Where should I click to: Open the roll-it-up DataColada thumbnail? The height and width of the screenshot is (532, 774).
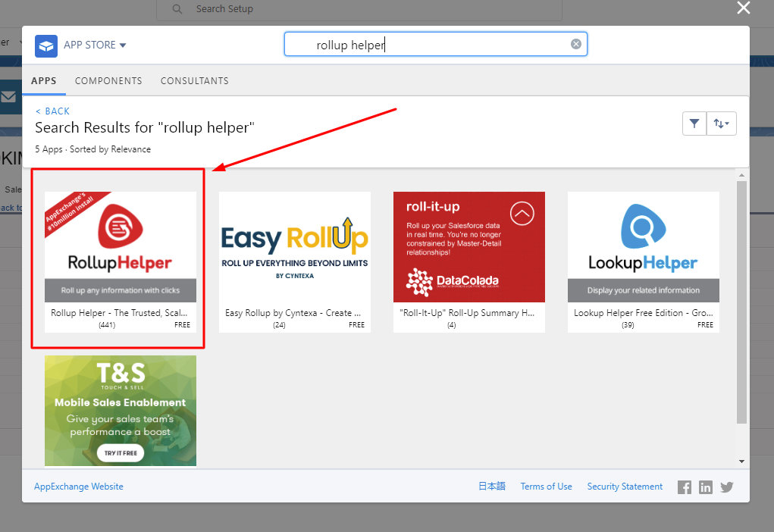[469, 247]
